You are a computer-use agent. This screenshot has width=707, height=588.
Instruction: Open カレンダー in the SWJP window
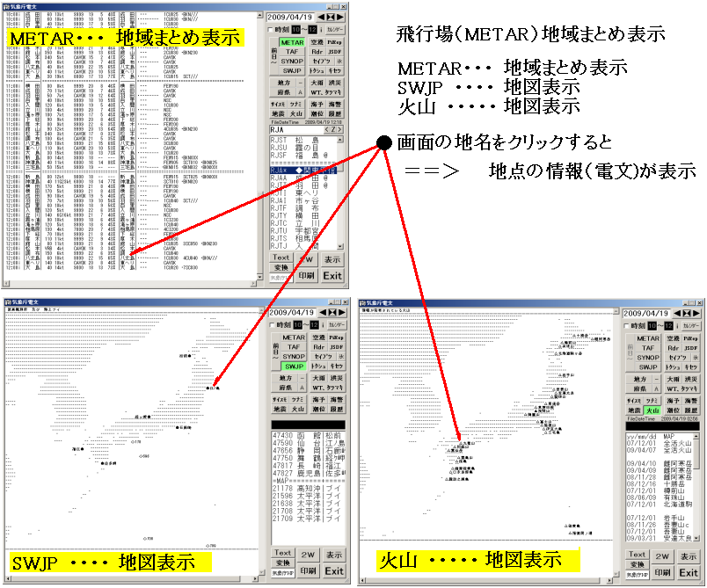[x=337, y=325]
